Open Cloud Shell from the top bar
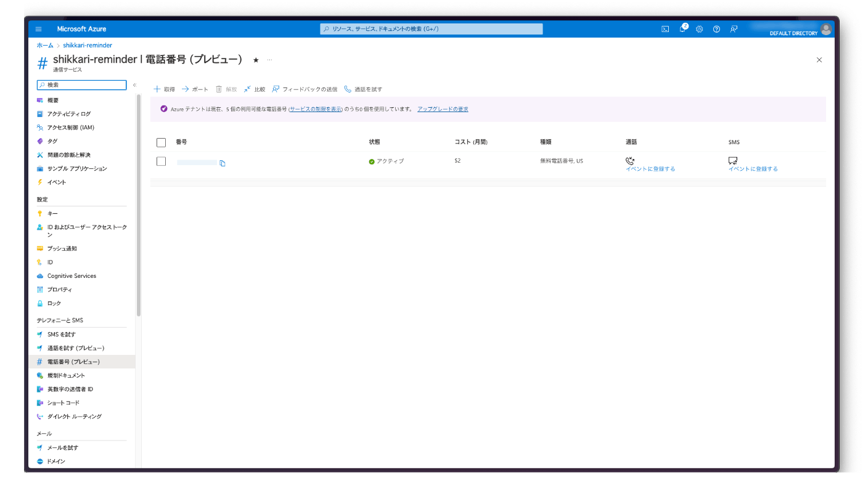The width and height of the screenshot is (863, 504). tap(665, 29)
